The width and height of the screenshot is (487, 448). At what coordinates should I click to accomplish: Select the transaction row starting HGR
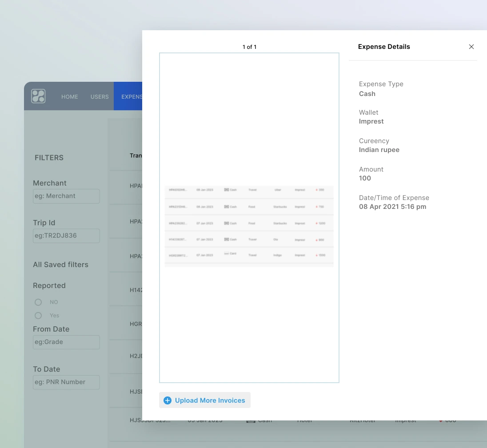click(x=135, y=324)
